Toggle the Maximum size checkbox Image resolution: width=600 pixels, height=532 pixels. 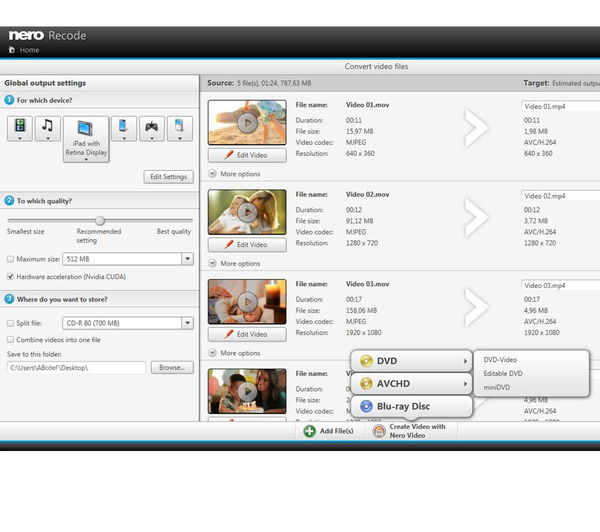10,259
